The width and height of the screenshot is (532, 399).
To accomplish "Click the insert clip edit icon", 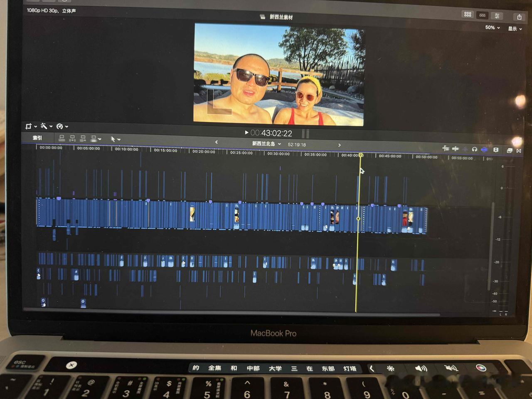I will click(x=72, y=138).
